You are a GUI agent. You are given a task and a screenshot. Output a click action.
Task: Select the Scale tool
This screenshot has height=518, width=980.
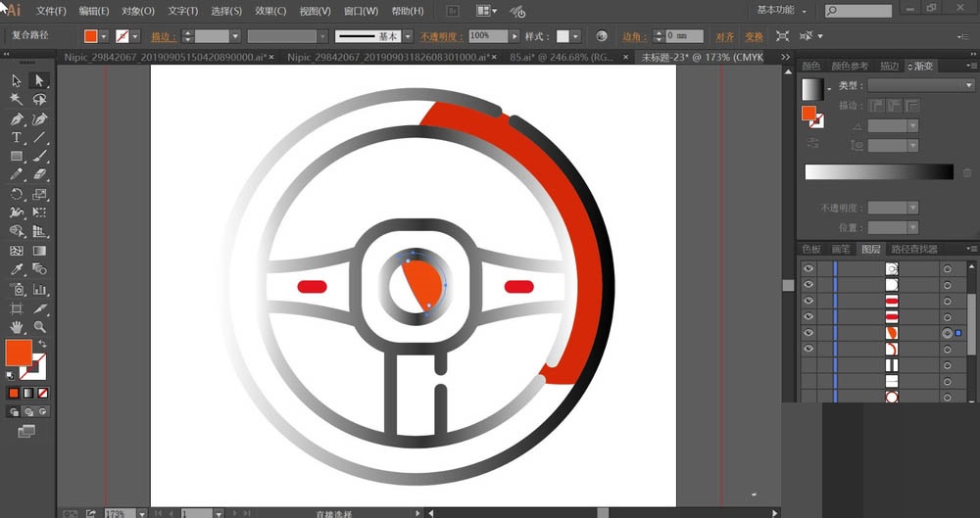(39, 194)
